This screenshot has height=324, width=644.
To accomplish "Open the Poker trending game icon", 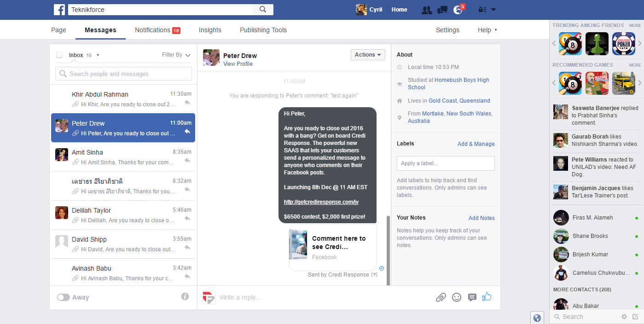I will click(x=624, y=44).
